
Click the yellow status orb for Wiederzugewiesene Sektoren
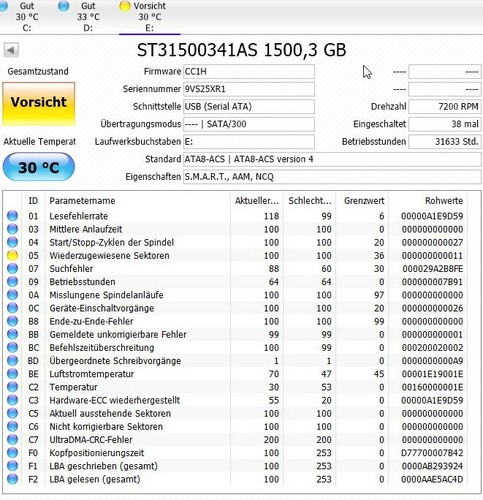[x=12, y=255]
